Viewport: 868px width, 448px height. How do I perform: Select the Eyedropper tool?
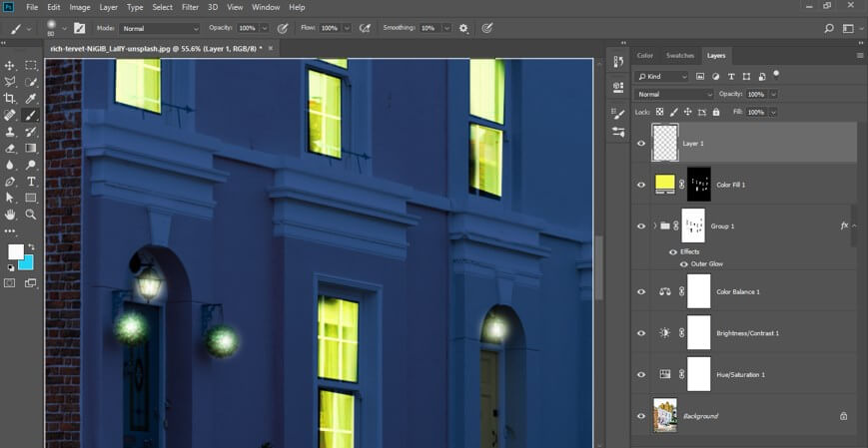31,99
